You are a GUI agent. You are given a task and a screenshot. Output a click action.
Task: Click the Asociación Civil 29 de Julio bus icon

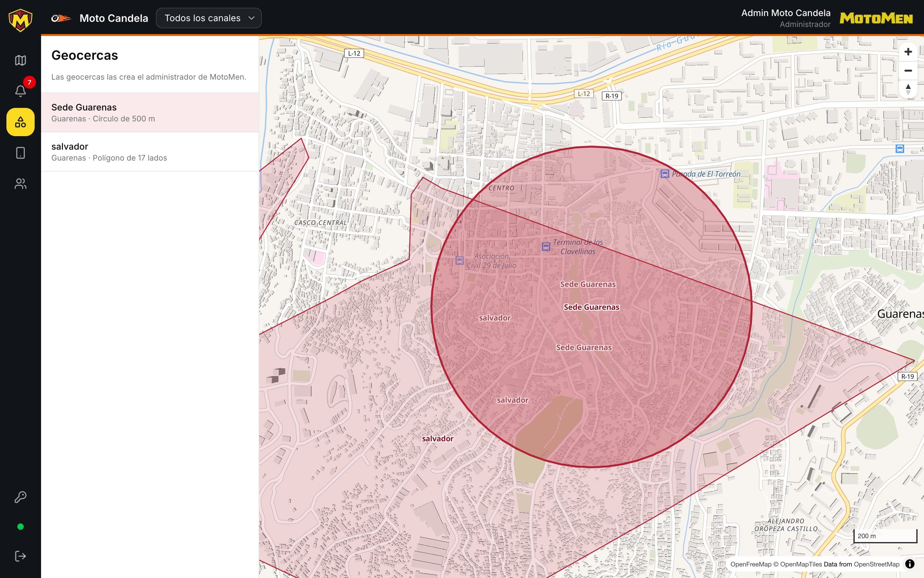pos(460,261)
